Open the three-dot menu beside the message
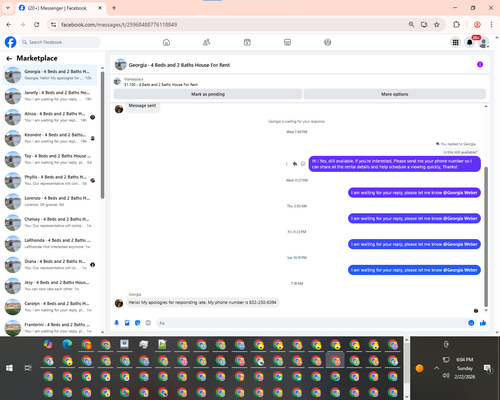The width and height of the screenshot is (500, 400). pyautogui.click(x=286, y=164)
